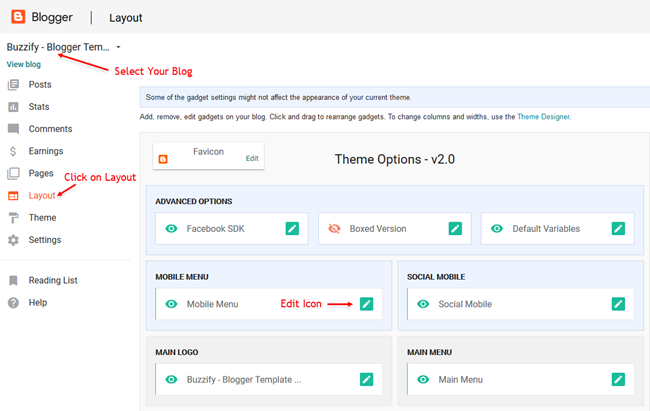This screenshot has width=650, height=411.
Task: Open Default Variables edit pencil
Action: coord(618,229)
